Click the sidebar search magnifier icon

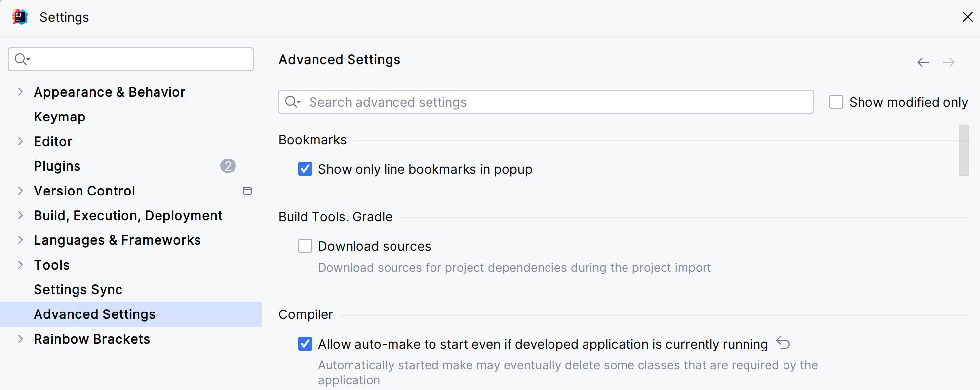pos(22,59)
